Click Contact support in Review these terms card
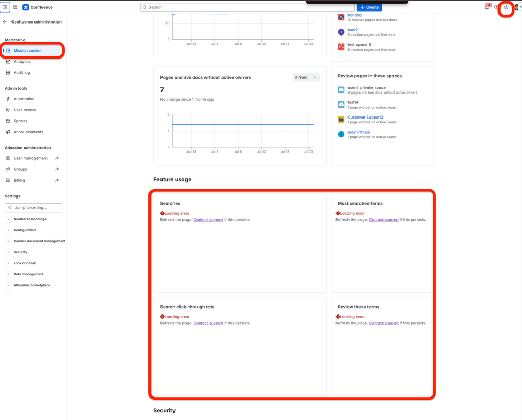522x420 pixels. [x=384, y=323]
